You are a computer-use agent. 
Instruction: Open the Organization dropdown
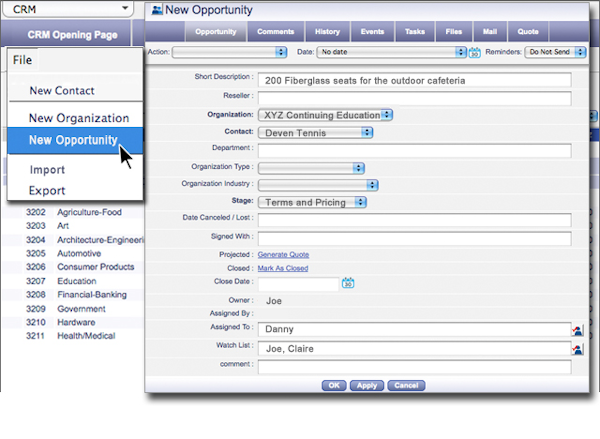click(325, 115)
